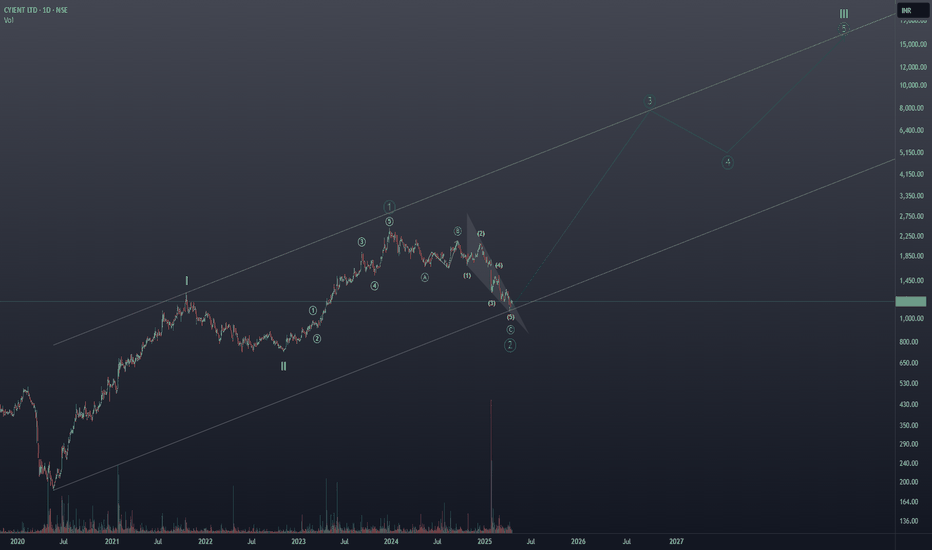Select the Roman numeral II wave label

284,366
